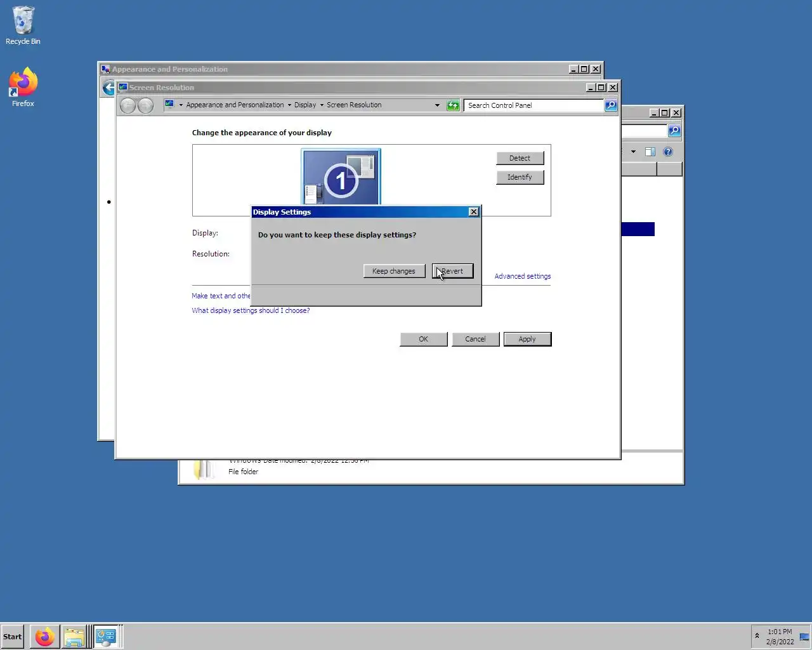The width and height of the screenshot is (812, 650).
Task: Expand the address bar history dropdown
Action: click(x=437, y=105)
